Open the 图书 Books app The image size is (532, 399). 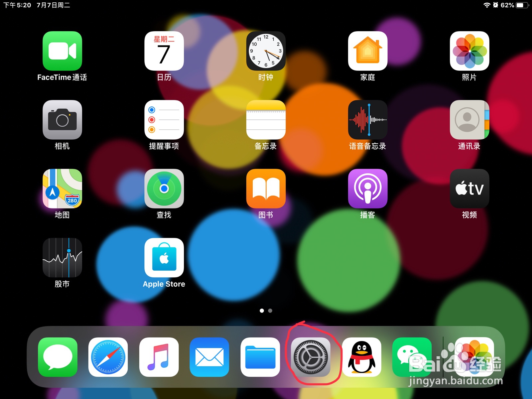[266, 189]
